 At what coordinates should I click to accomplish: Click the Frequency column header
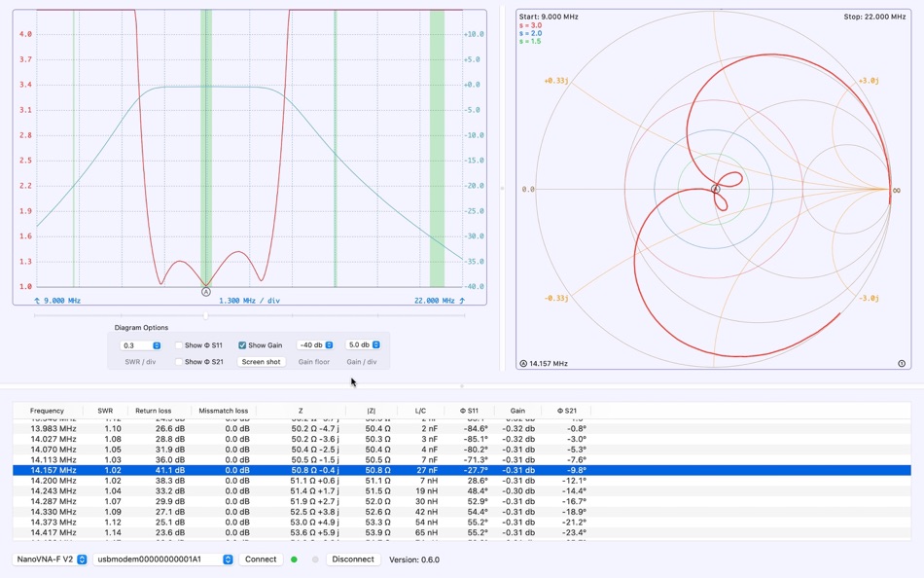pos(47,411)
